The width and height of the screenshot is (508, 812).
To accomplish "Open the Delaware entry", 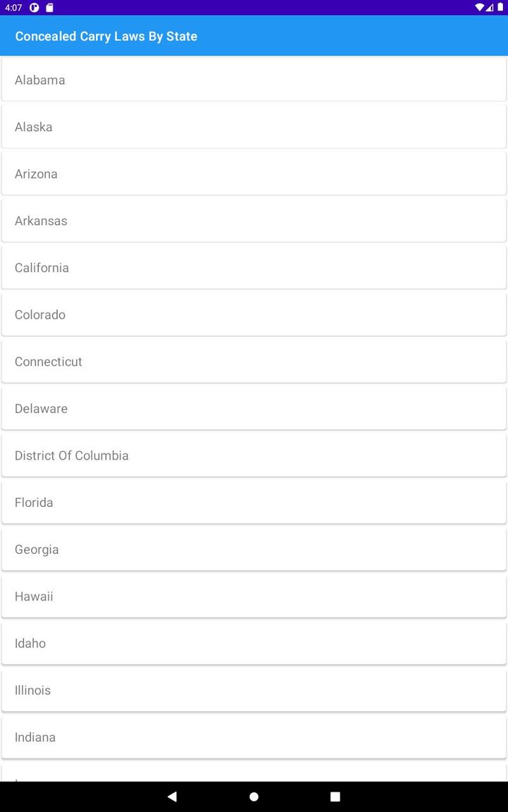I will point(254,408).
